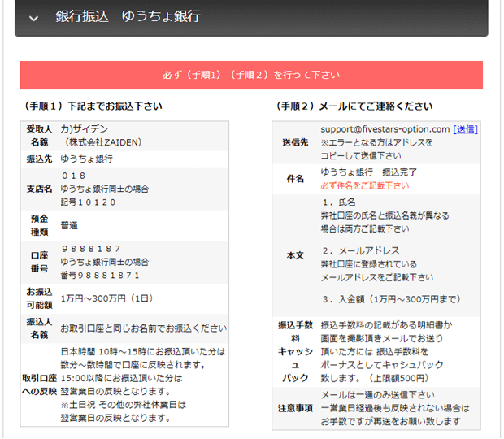Image resolution: width=504 pixels, height=439 pixels.
Task: Click the 件名 label cell
Action: click(x=295, y=179)
